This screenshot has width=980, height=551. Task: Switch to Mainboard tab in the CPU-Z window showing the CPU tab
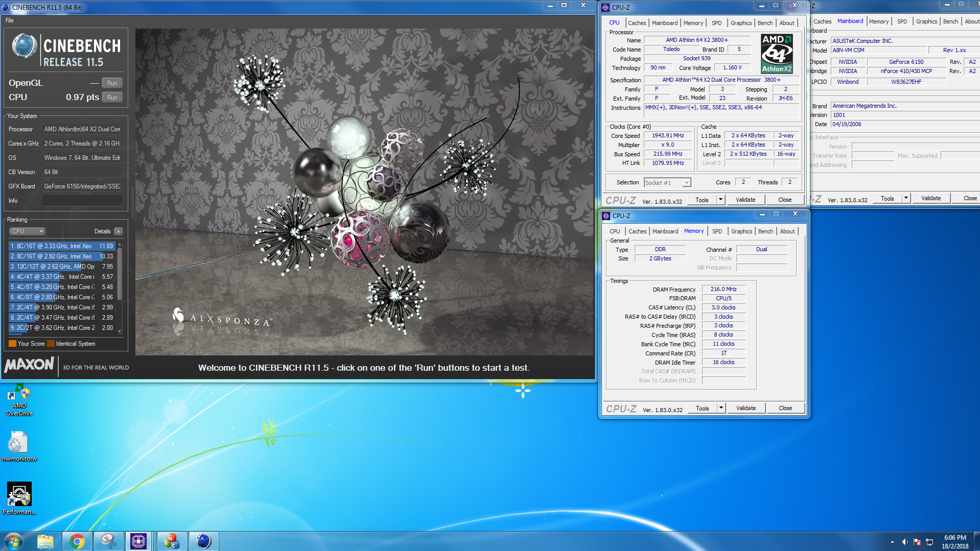pos(665,23)
